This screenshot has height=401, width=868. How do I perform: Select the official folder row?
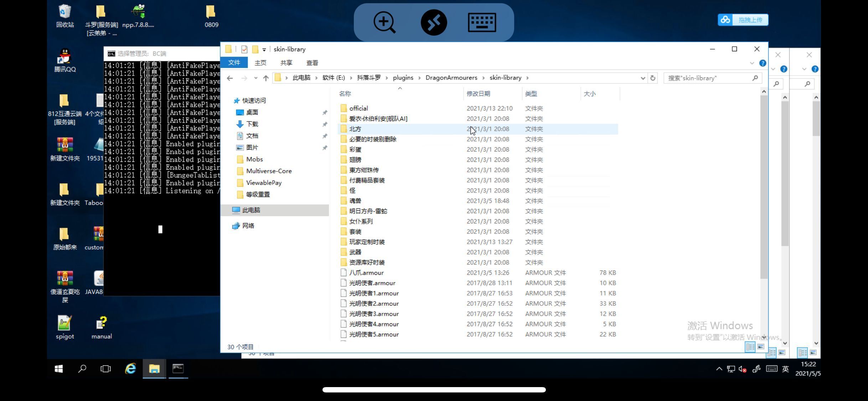tap(477, 108)
